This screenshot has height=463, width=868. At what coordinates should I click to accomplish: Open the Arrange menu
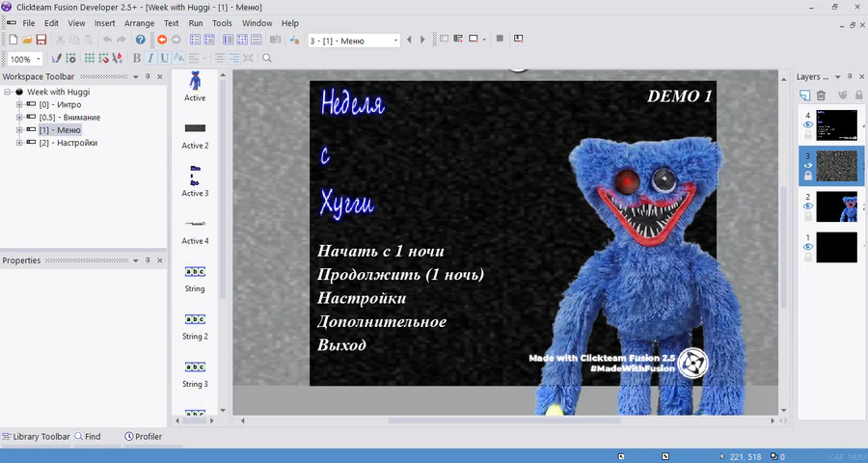pyautogui.click(x=139, y=23)
